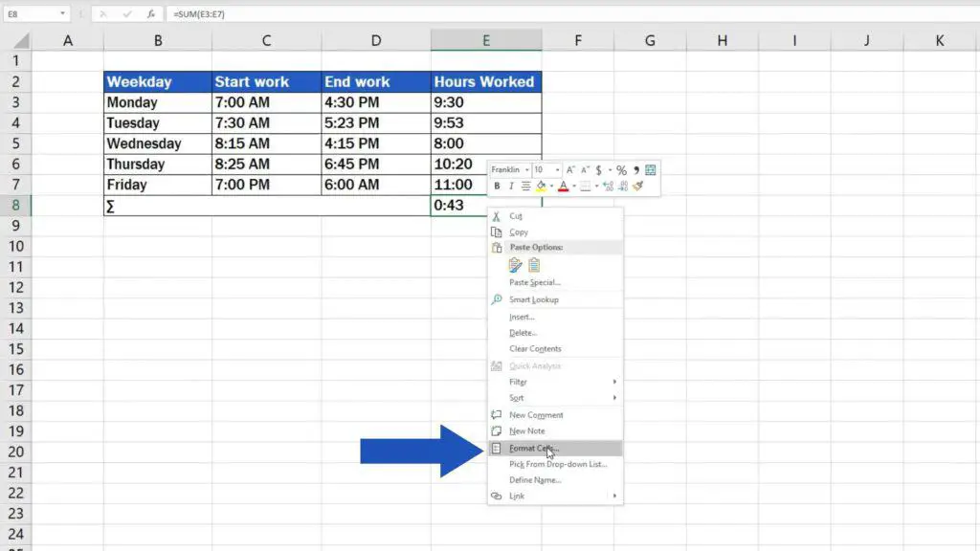Image resolution: width=980 pixels, height=551 pixels.
Task: Expand the Name Box dropdown arrow
Action: point(62,13)
